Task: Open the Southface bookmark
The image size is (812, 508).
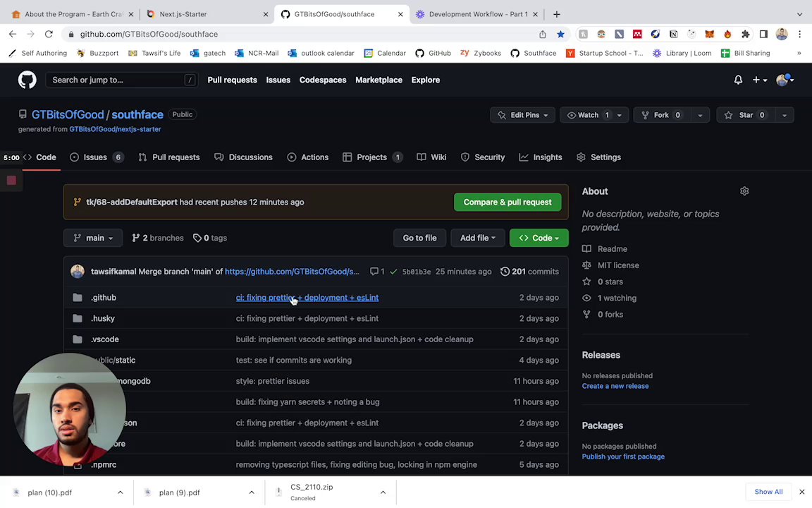Action: point(534,53)
